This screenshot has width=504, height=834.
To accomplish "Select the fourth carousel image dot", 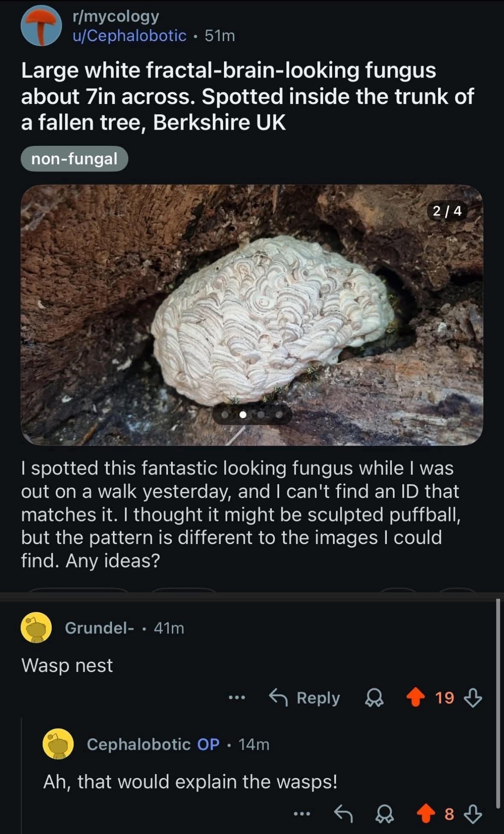I will click(x=279, y=414).
